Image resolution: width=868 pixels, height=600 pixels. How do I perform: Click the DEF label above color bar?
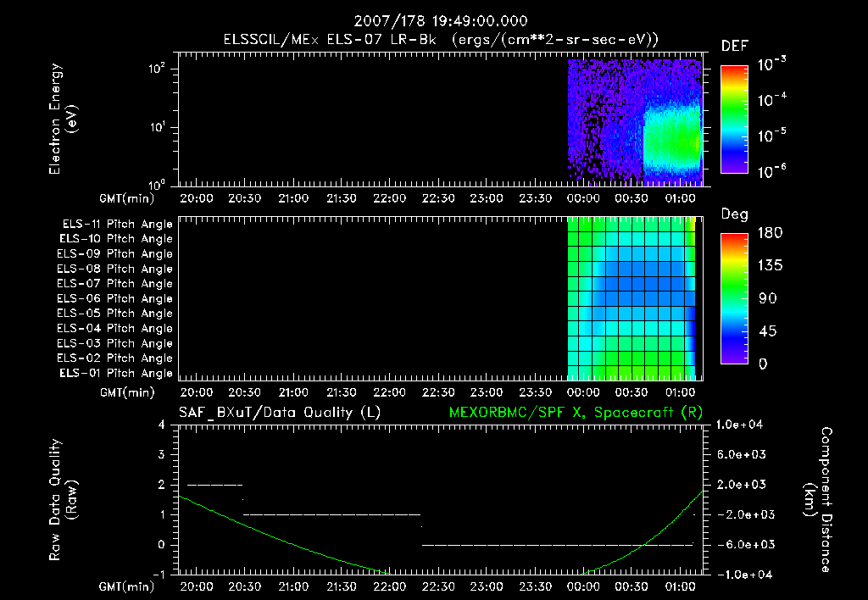coord(735,46)
